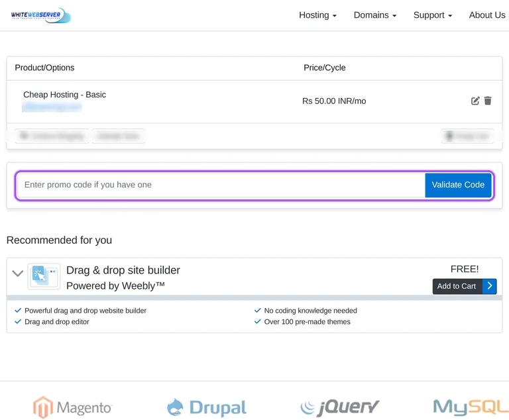Viewport: 509px width, 420px height.
Task: Click the jQuery logo
Action: click(x=339, y=407)
